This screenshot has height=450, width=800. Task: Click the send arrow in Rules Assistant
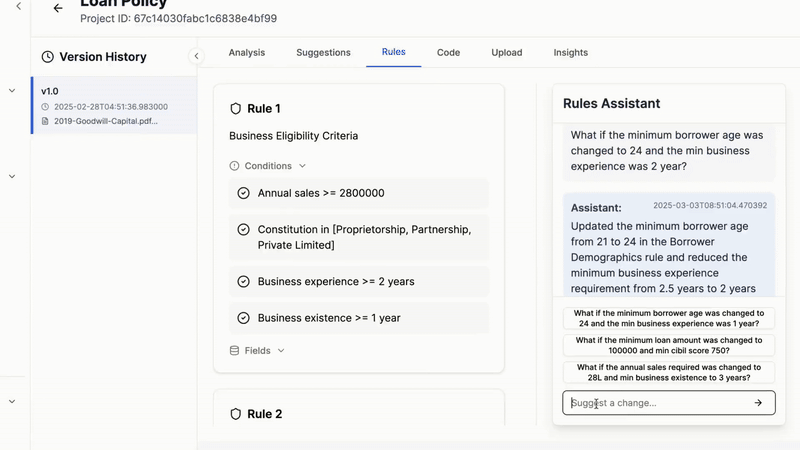click(x=758, y=403)
